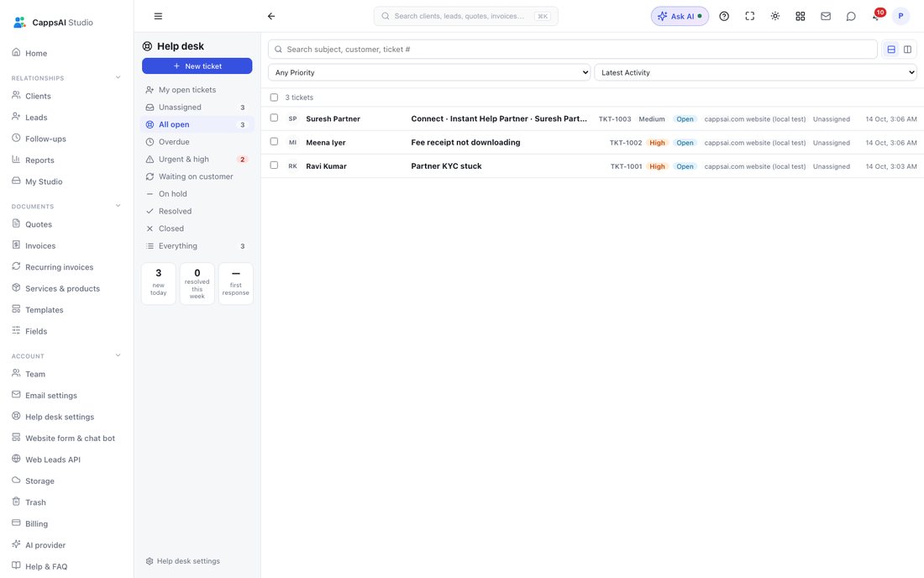The width and height of the screenshot is (924, 578).
Task: Collapse the Account section chevron
Action: (x=118, y=355)
